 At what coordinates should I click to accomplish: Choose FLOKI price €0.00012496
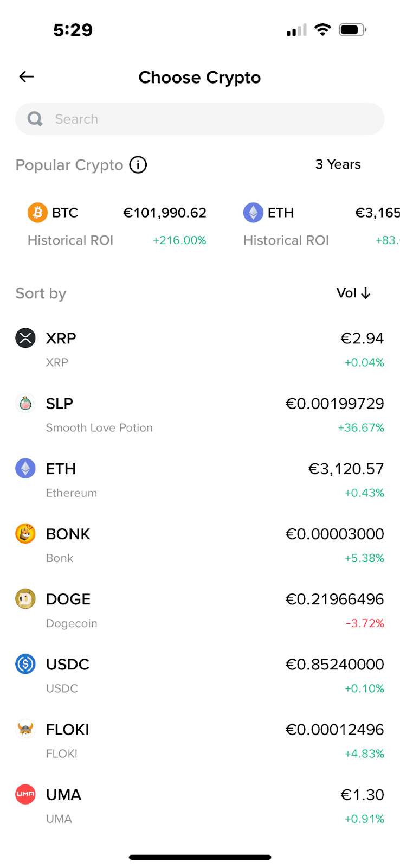[335, 730]
